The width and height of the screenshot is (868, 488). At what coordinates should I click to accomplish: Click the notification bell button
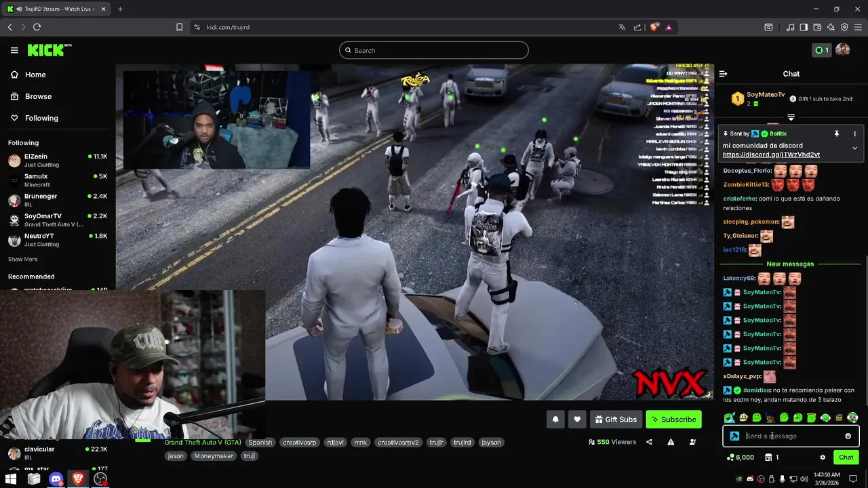(555, 420)
